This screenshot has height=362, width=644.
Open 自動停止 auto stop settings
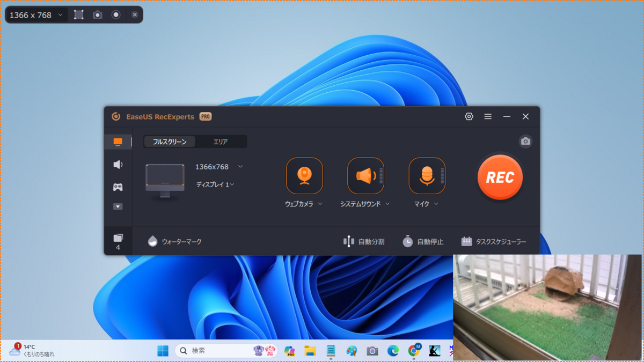coord(423,242)
